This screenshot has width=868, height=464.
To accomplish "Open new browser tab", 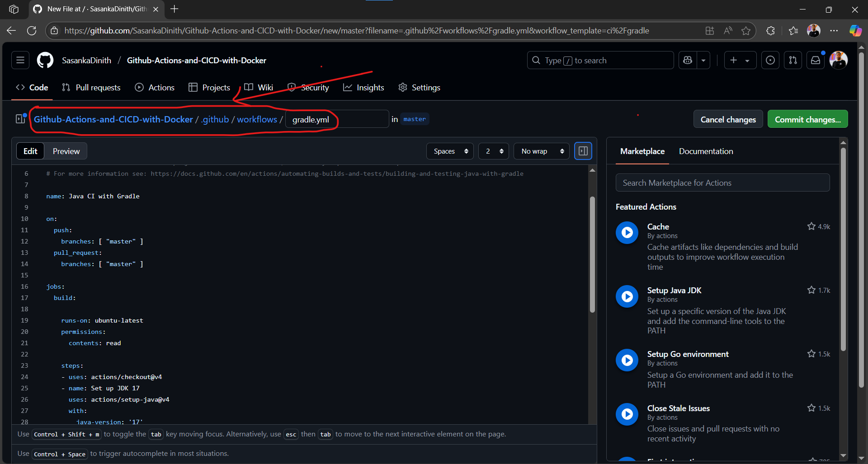I will point(175,9).
